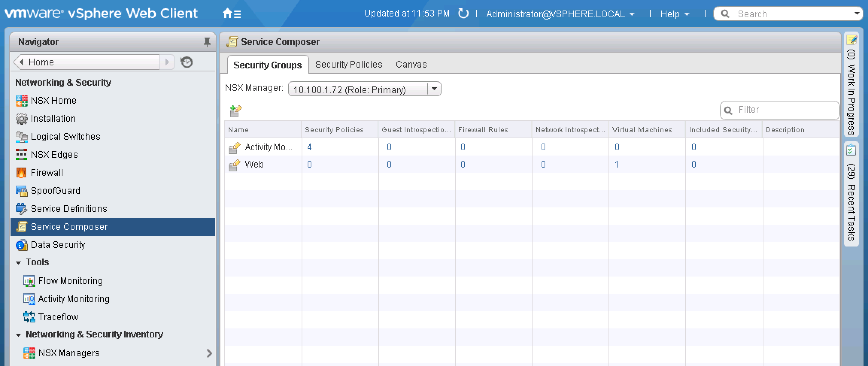Screen dimensions: 868x366
Task: Open navigation history clock icon
Action: [x=187, y=62]
